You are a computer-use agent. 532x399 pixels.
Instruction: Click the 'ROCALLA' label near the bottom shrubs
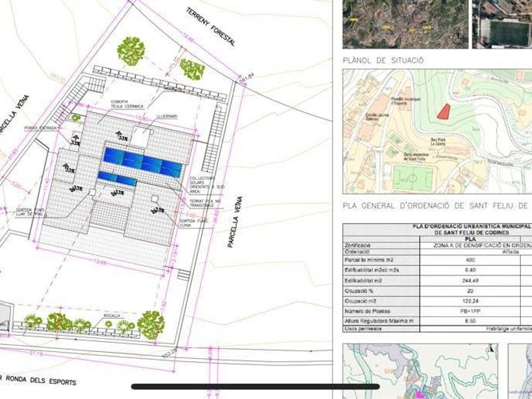click(x=112, y=316)
